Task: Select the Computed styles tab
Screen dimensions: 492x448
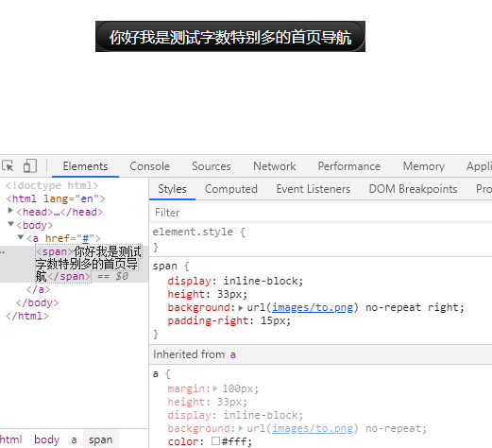Action: click(231, 189)
